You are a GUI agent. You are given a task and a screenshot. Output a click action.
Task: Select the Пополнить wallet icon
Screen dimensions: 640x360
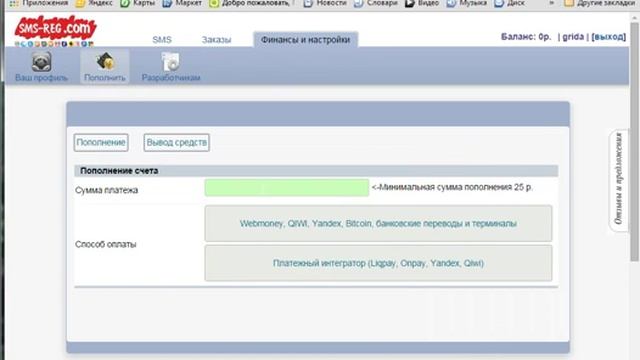coord(105,67)
